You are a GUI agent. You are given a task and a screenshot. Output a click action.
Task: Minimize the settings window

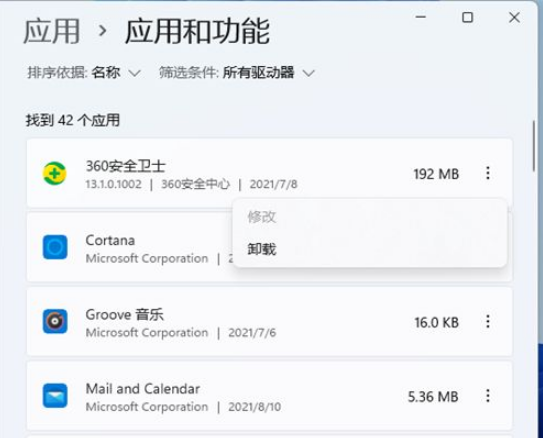pos(420,17)
